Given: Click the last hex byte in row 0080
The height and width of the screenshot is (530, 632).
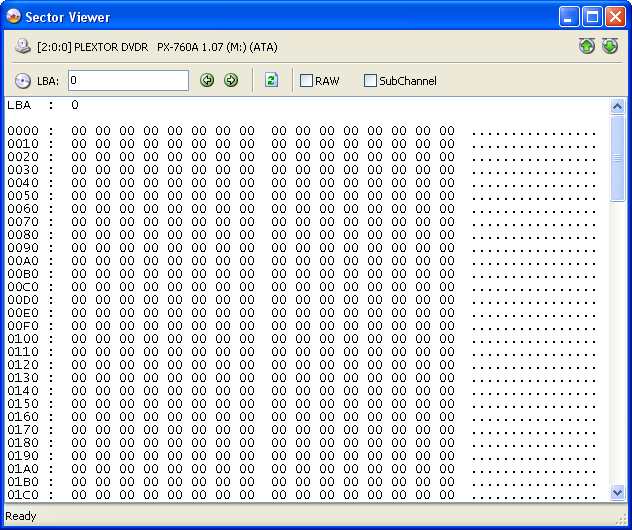Looking at the screenshot, I should click(x=447, y=235).
